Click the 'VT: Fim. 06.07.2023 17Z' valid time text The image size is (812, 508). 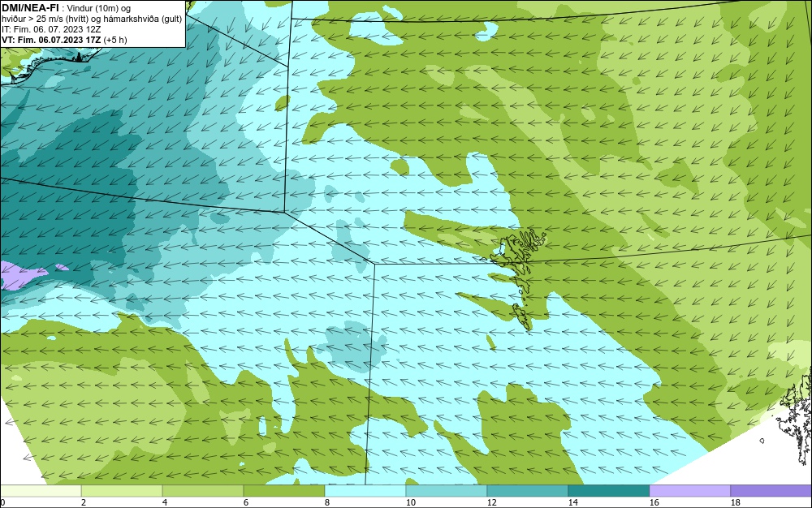(x=52, y=40)
